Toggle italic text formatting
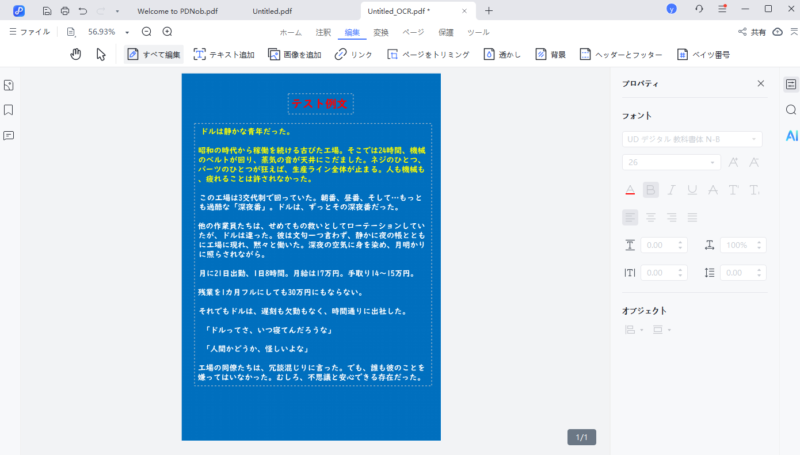 [672, 190]
